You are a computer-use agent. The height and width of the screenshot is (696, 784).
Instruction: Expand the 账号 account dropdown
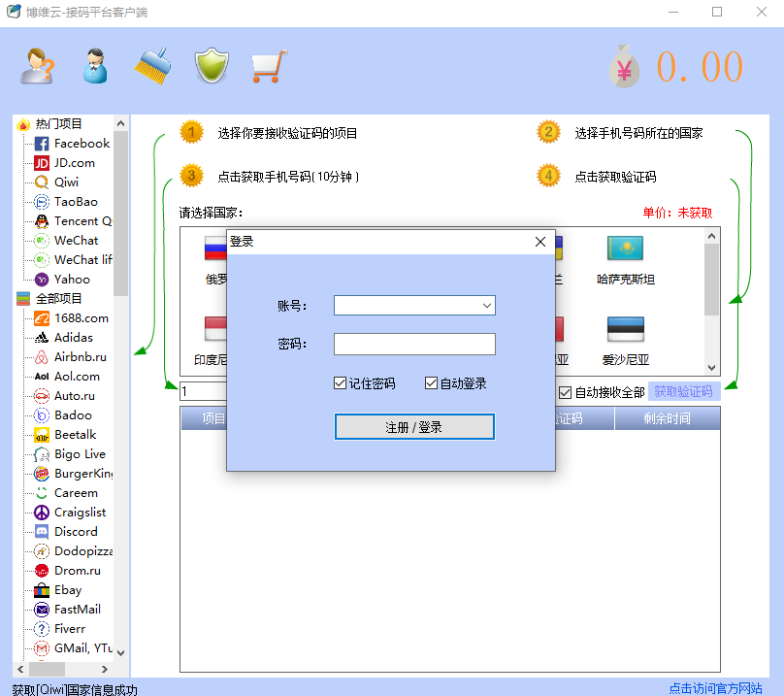[x=487, y=305]
